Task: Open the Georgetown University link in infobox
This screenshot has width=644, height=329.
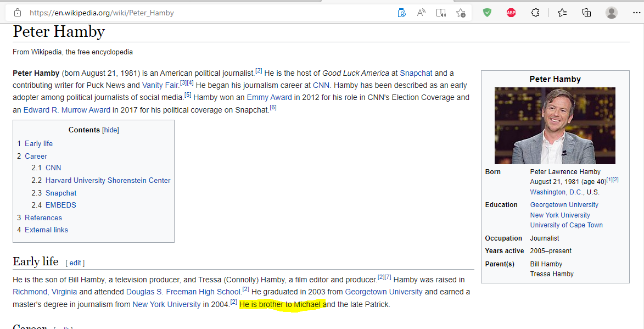Action: 564,205
